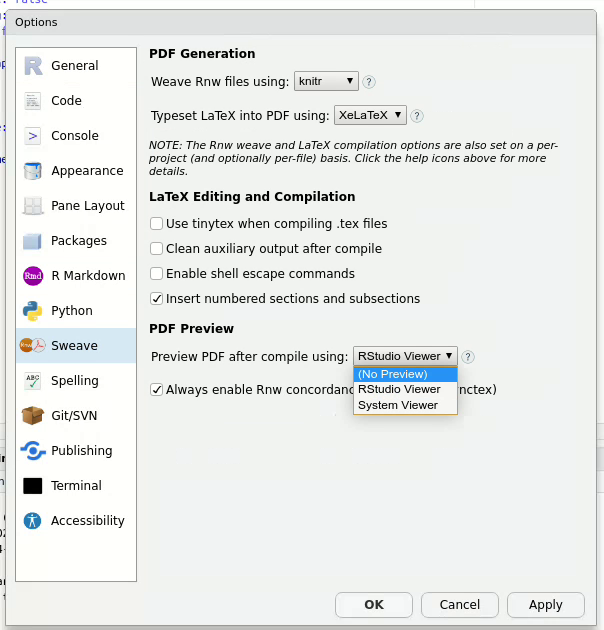Viewport: 604px width, 630px height.
Task: Toggle Enable shell escape commands checkbox
Action: 156,274
